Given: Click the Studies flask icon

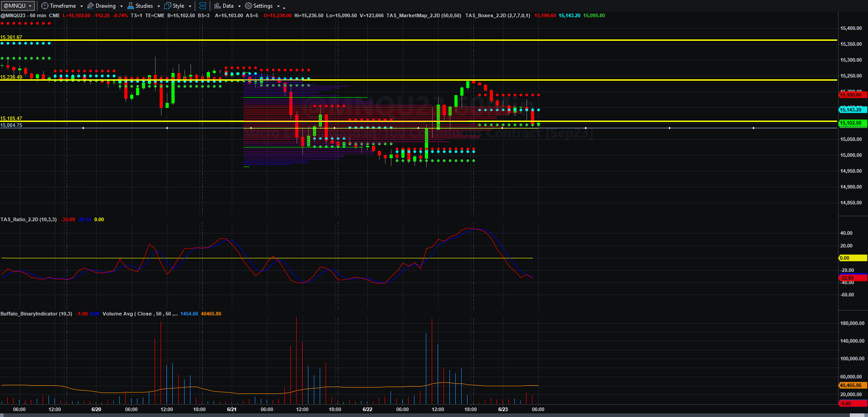Looking at the screenshot, I should click(x=131, y=6).
